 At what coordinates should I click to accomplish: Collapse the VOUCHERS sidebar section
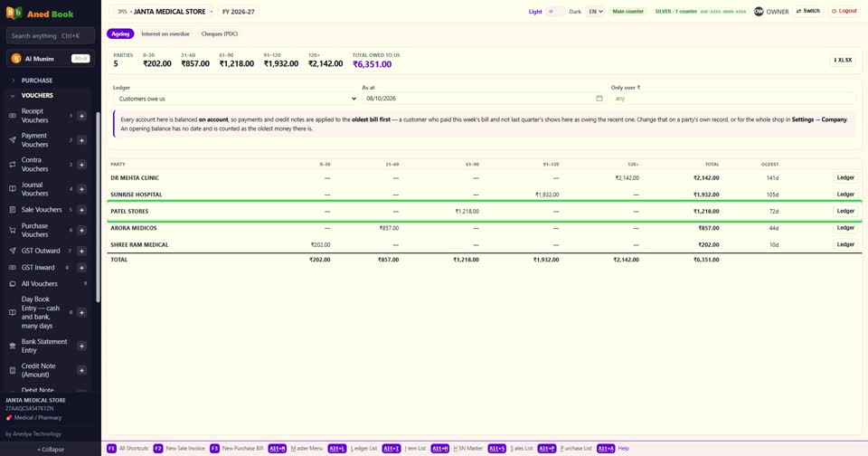click(36, 95)
